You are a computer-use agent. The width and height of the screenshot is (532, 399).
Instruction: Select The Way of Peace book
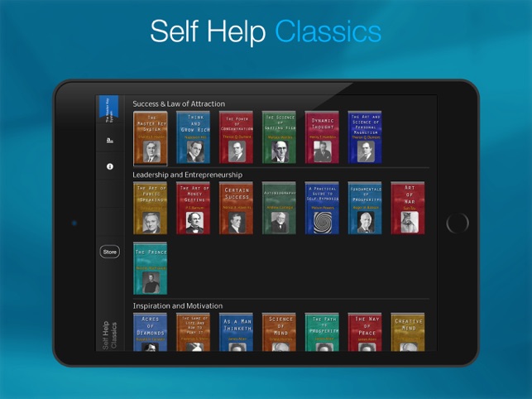pyautogui.click(x=365, y=332)
